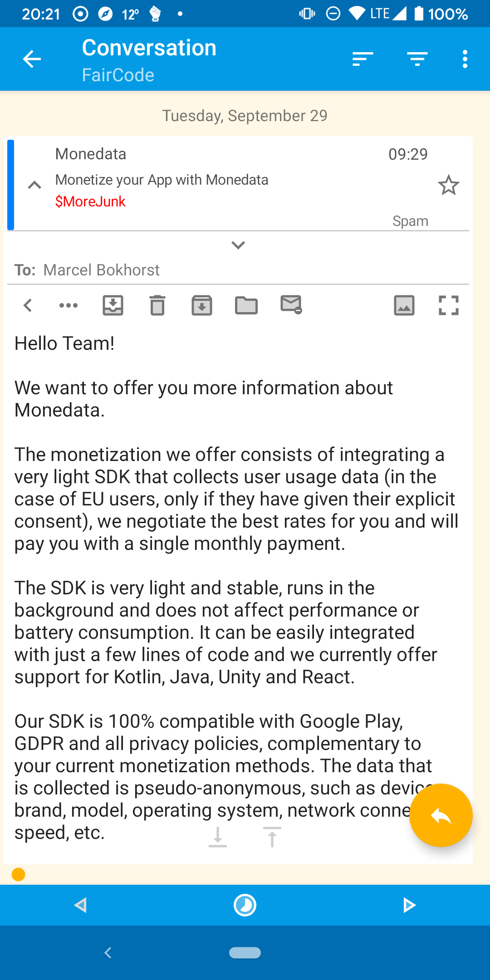Tap the download/save message icon

[113, 305]
